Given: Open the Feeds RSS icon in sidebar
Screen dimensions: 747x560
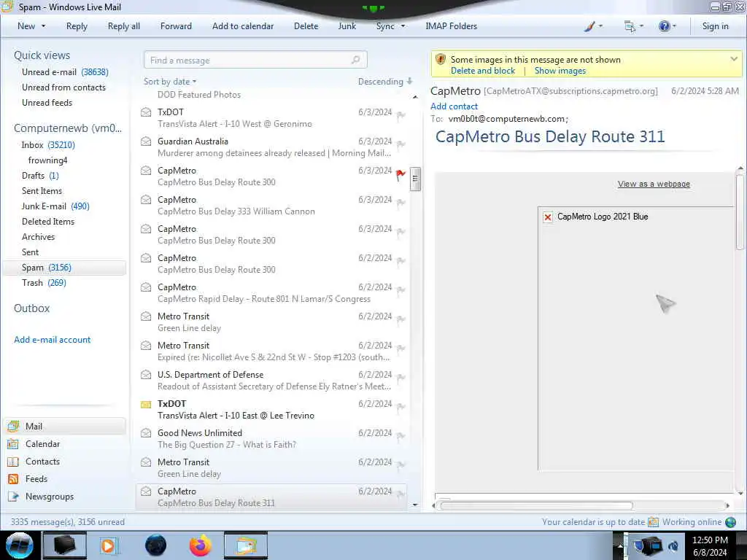Looking at the screenshot, I should click(13, 479).
